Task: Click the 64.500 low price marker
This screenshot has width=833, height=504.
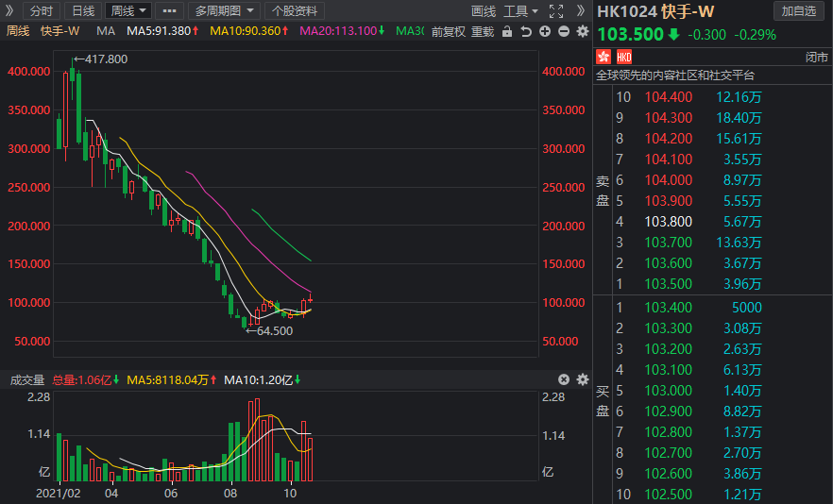Action: (269, 331)
